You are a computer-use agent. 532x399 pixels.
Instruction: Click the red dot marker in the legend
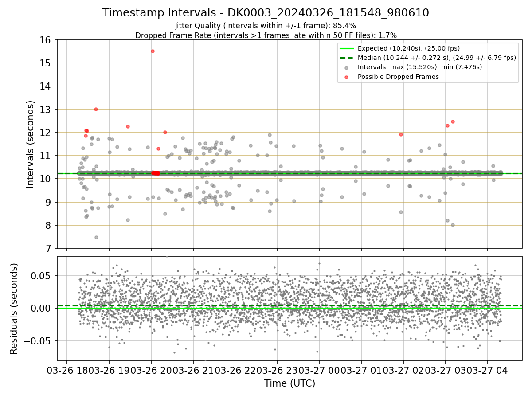pos(346,77)
